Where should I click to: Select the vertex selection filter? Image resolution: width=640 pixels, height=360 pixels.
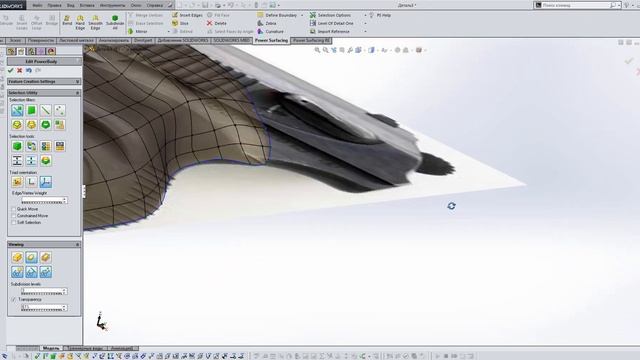60,110
